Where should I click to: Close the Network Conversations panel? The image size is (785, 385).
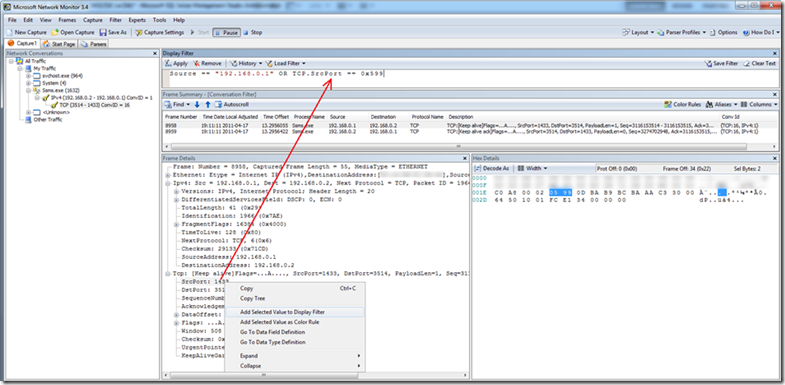pyautogui.click(x=155, y=53)
